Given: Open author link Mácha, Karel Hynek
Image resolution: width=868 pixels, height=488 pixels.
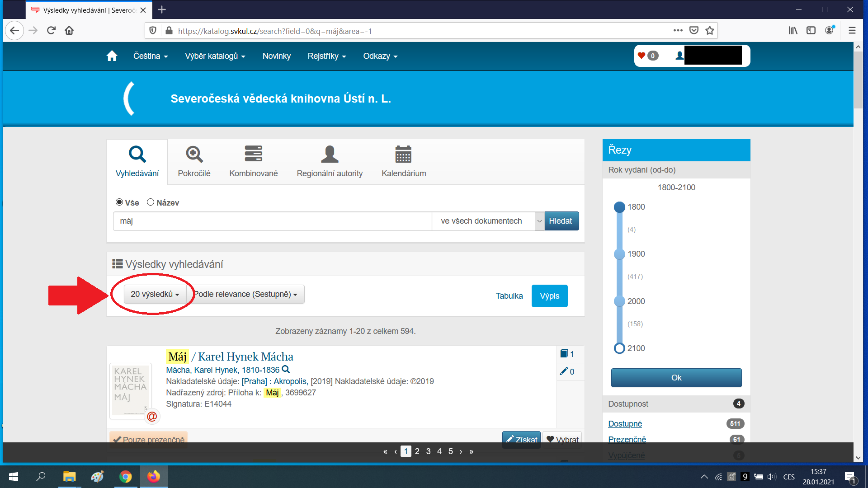Looking at the screenshot, I should (x=222, y=370).
